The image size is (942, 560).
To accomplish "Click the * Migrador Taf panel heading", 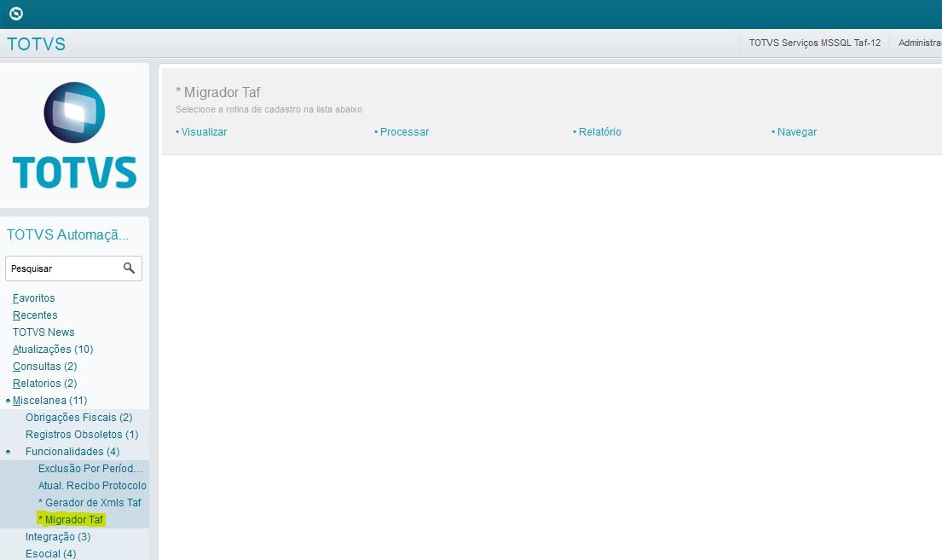I will 217,92.
